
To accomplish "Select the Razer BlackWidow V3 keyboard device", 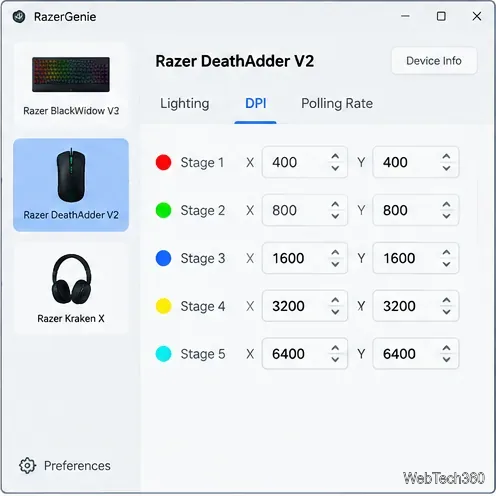I will click(71, 85).
